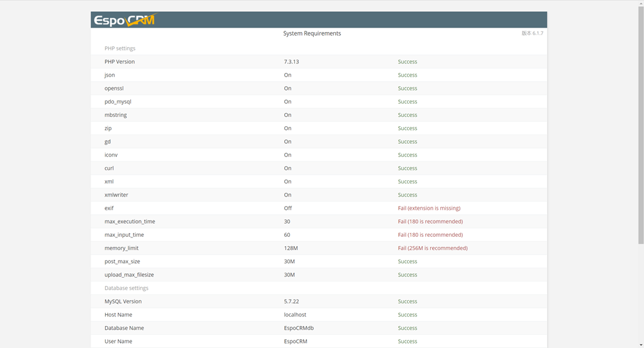Click the version 6.1.7 label
Viewport: 644px width, 348px height.
point(532,33)
